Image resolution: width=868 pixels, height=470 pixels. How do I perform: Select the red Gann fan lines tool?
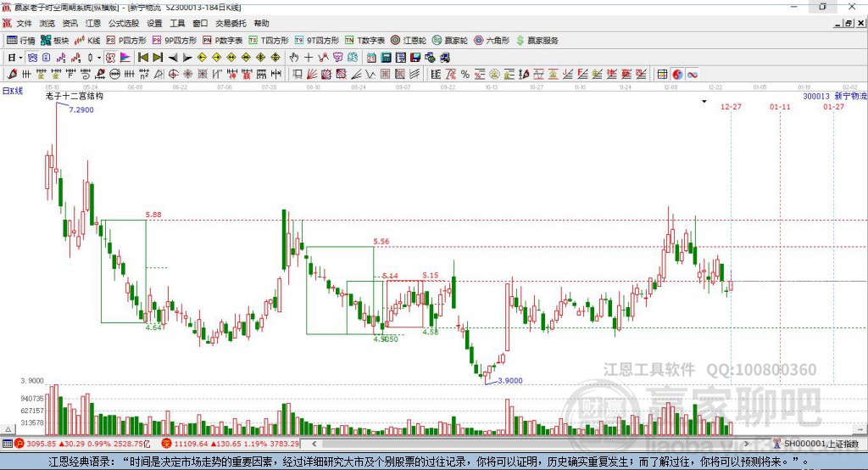pos(312,75)
